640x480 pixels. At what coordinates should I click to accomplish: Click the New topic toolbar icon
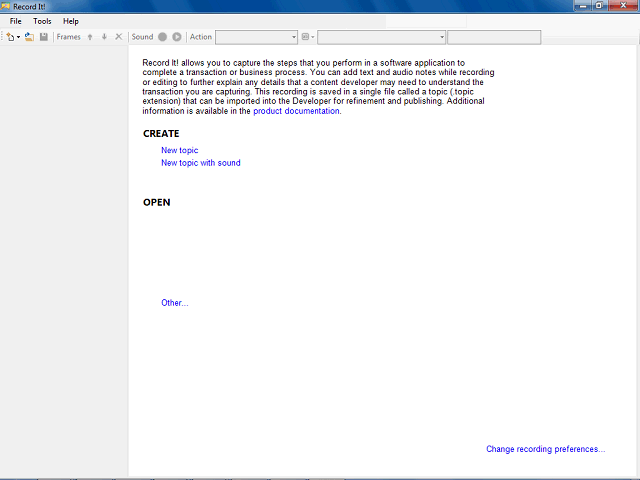point(10,37)
